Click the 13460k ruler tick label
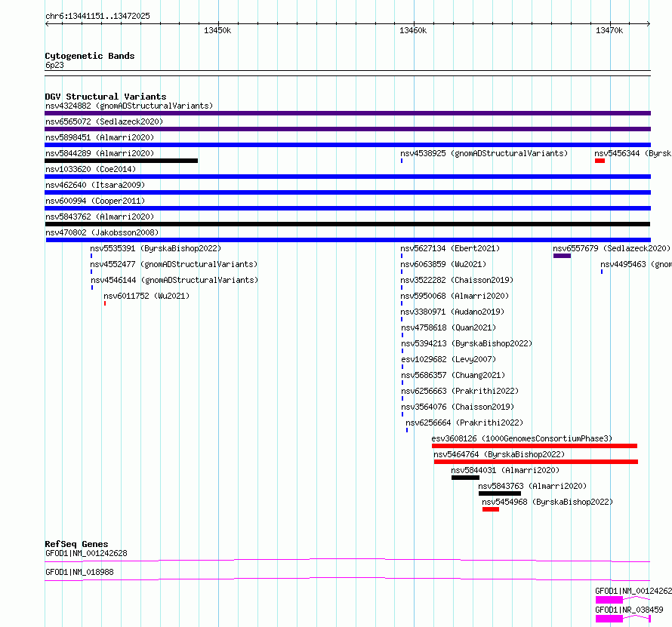 click(413, 30)
